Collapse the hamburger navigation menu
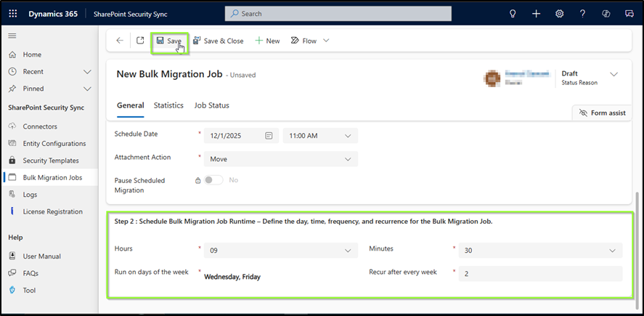The width and height of the screenshot is (644, 316). click(12, 36)
